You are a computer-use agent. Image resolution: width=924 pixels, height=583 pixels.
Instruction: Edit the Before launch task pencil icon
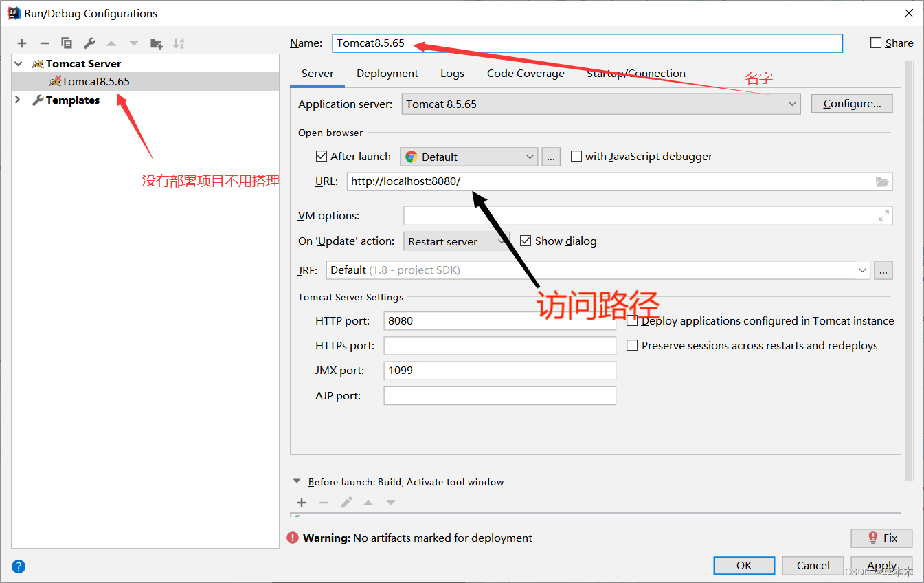tap(346, 503)
